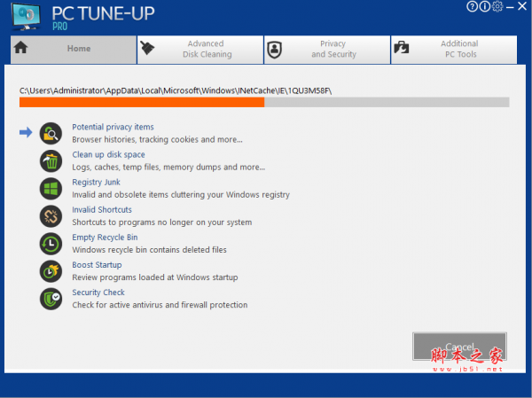532x398 pixels.
Task: Open the Invalid Shortcuts link
Action: [102, 210]
